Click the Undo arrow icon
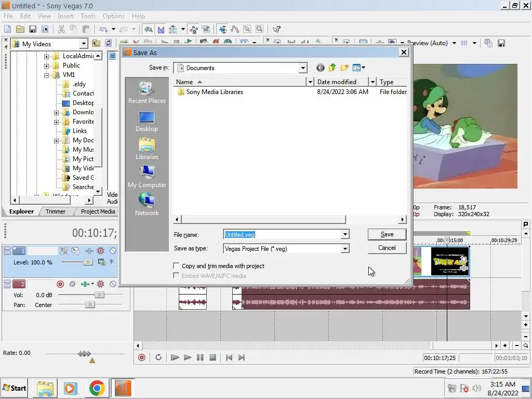The width and height of the screenshot is (532, 399). (x=103, y=29)
